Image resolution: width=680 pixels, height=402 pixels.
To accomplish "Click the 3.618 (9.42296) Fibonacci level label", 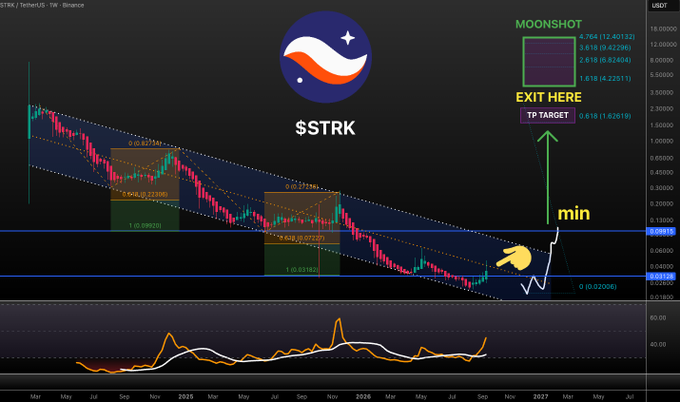I will (605, 48).
